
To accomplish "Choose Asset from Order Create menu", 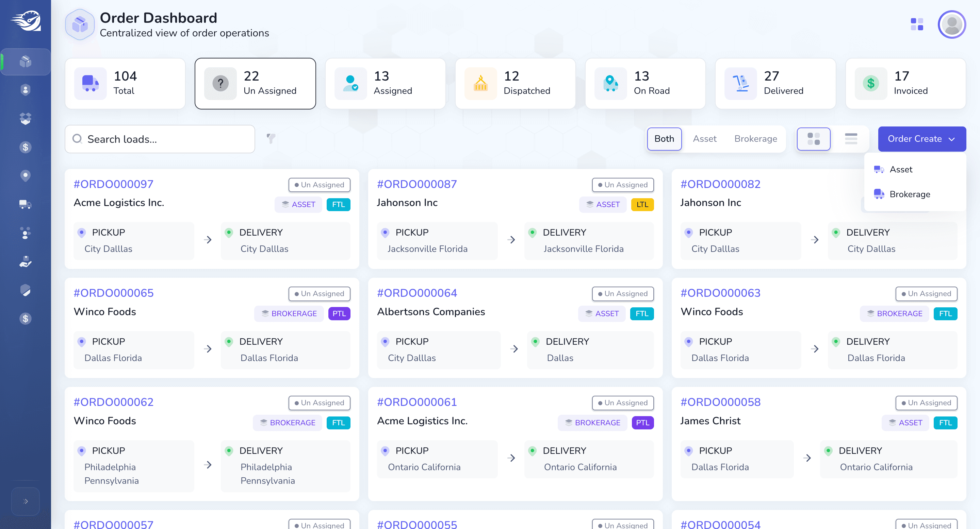I will point(915,170).
